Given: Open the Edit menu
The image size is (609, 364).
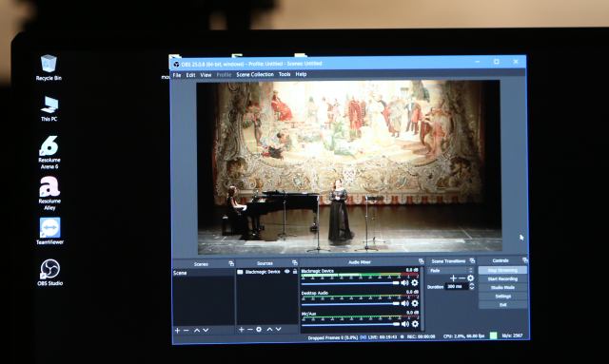Looking at the screenshot, I should click(x=190, y=75).
